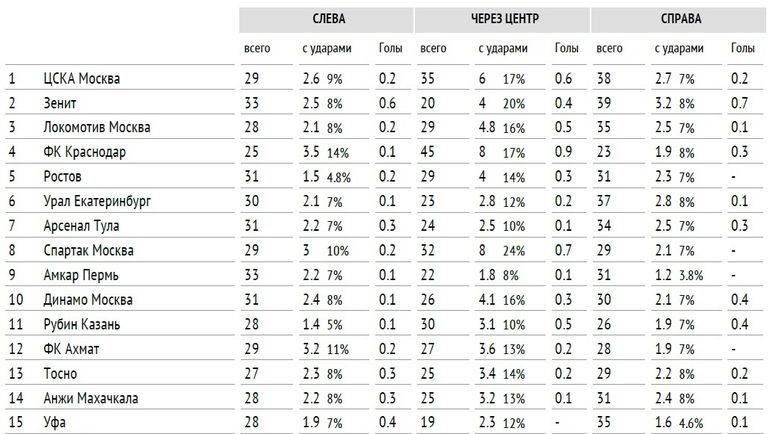Choose Спартак Москва in the list
Viewport: 770px width, 434px height.
click(88, 250)
